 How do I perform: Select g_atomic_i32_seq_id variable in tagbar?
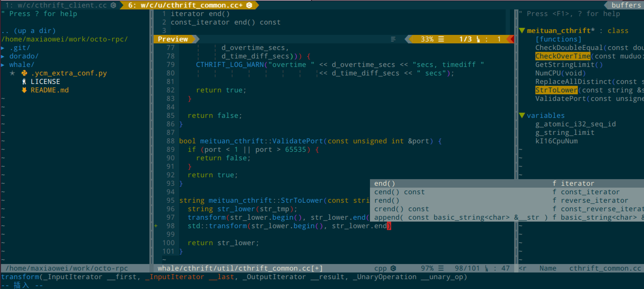coord(575,124)
